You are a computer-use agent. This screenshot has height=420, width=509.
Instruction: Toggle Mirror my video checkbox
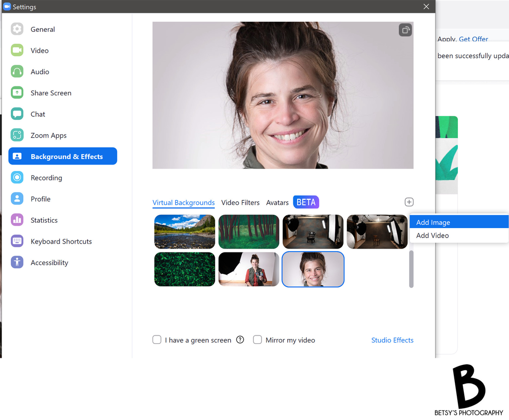[x=257, y=340]
